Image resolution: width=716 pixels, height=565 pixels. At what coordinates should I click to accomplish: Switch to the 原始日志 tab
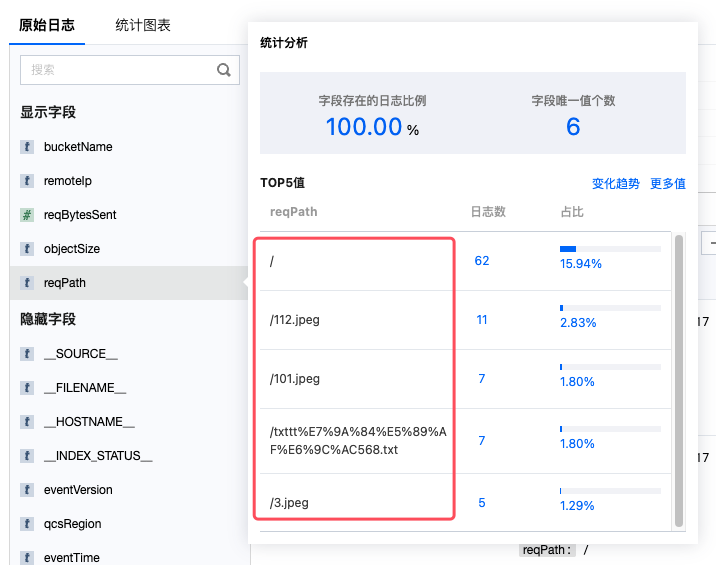point(47,25)
